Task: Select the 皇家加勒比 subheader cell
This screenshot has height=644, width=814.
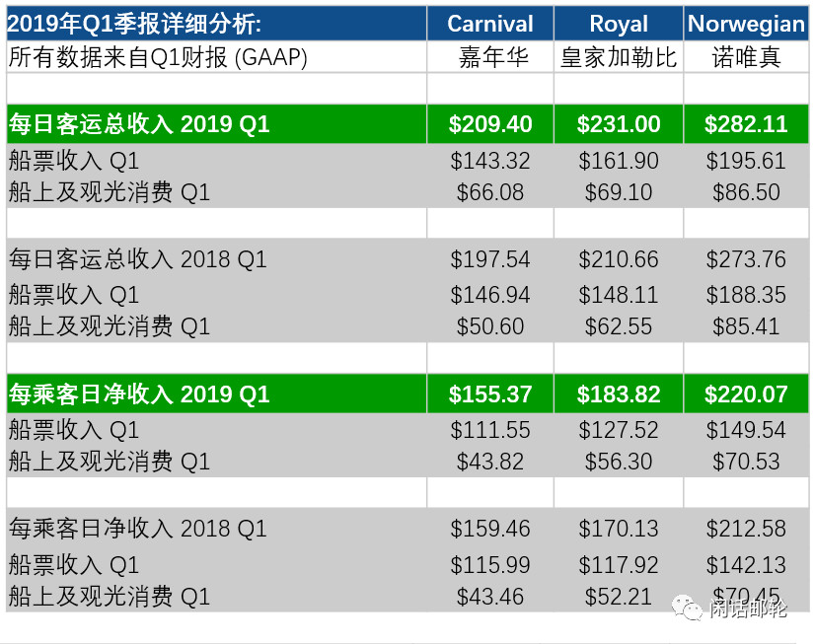Action: coord(619,57)
